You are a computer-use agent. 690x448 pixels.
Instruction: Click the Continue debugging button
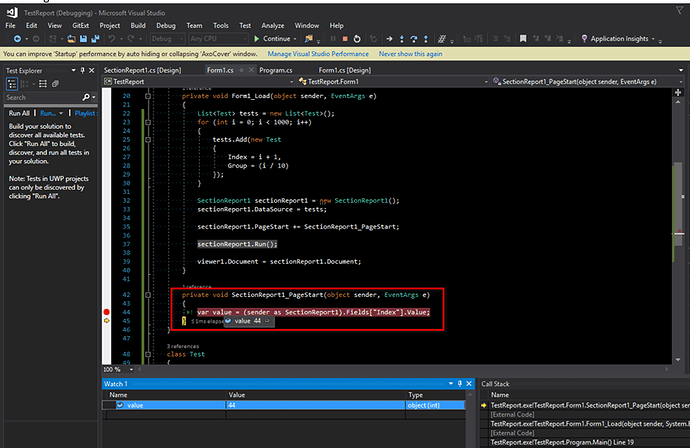coord(272,39)
